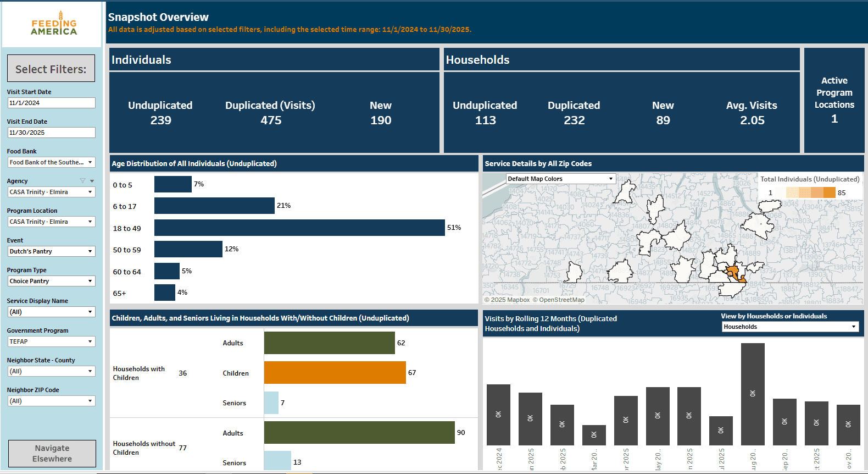Click the Feeding America logo
The height and width of the screenshot is (474, 868).
click(x=53, y=24)
